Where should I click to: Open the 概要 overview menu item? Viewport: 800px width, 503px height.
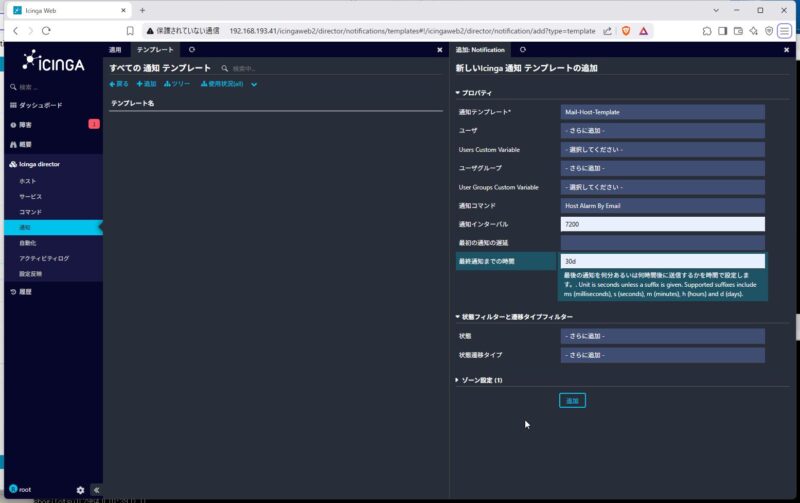click(25, 144)
